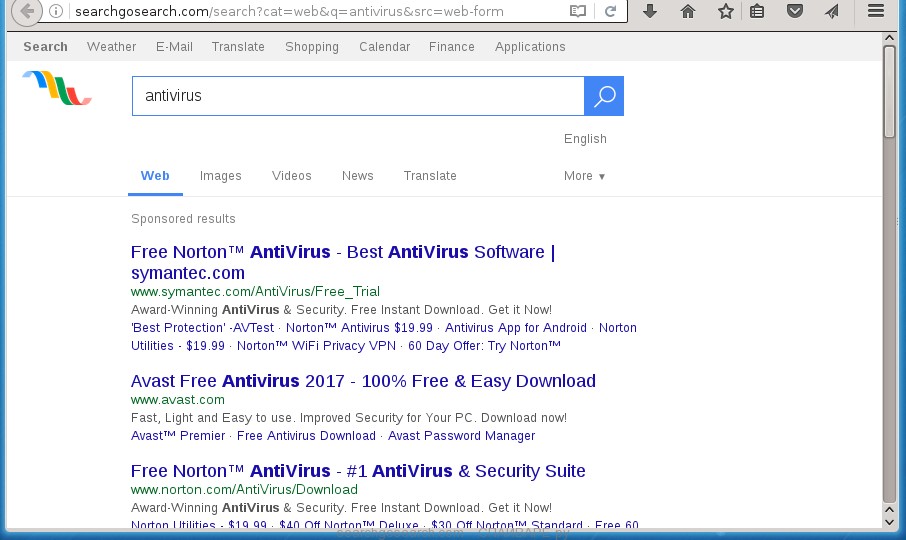Select the English language option

(x=585, y=139)
